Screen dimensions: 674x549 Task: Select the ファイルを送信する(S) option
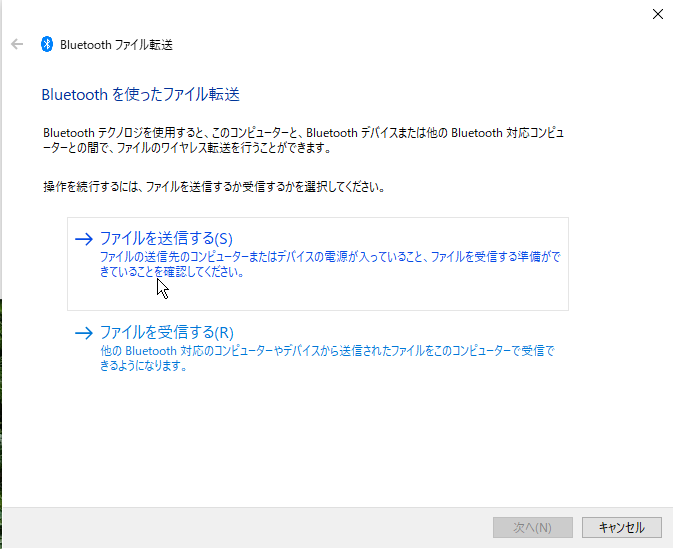166,238
